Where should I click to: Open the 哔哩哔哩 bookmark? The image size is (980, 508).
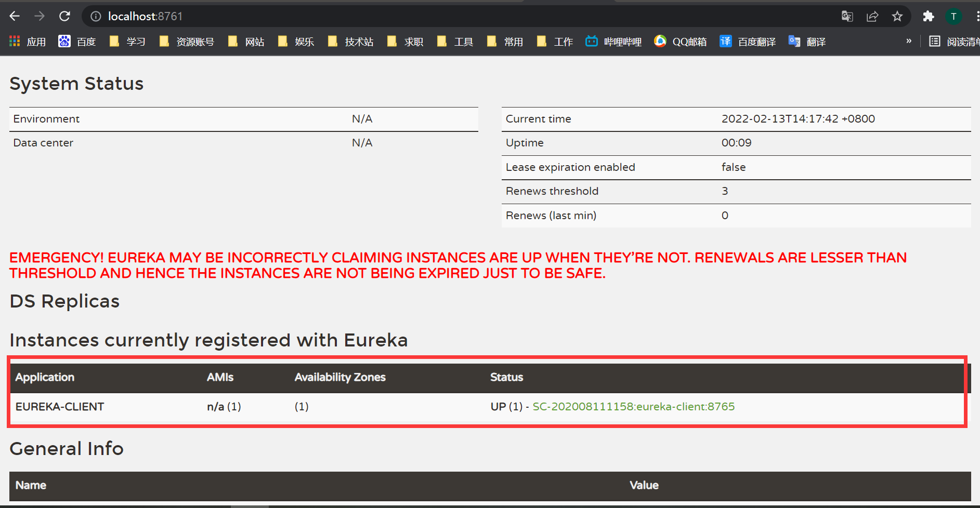point(613,42)
